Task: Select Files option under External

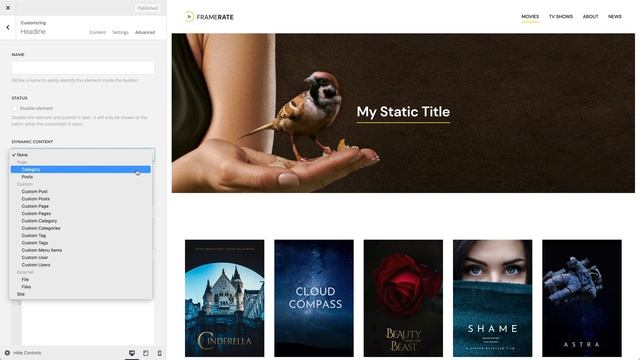Action: pos(80,287)
